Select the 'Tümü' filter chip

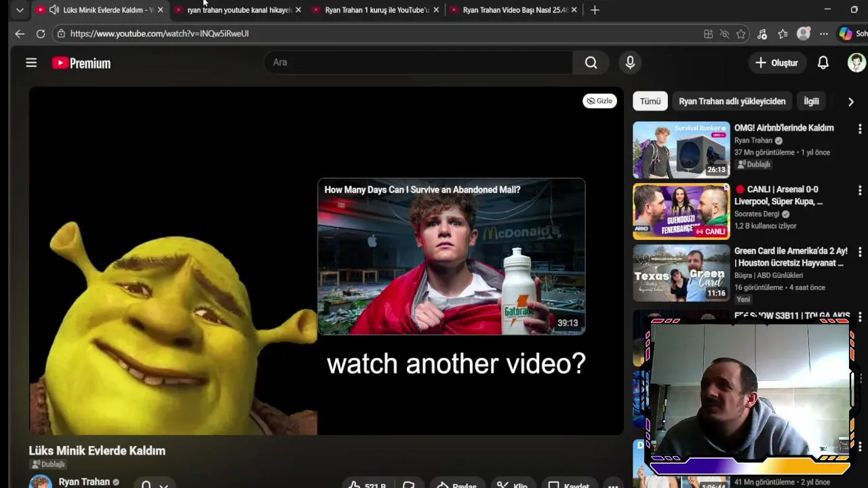[650, 101]
